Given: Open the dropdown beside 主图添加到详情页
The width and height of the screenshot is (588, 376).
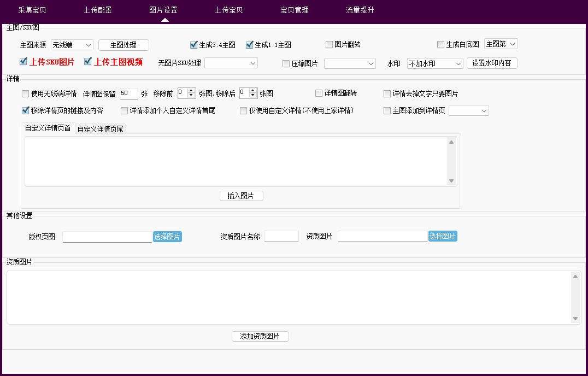Looking at the screenshot, I should coord(469,110).
